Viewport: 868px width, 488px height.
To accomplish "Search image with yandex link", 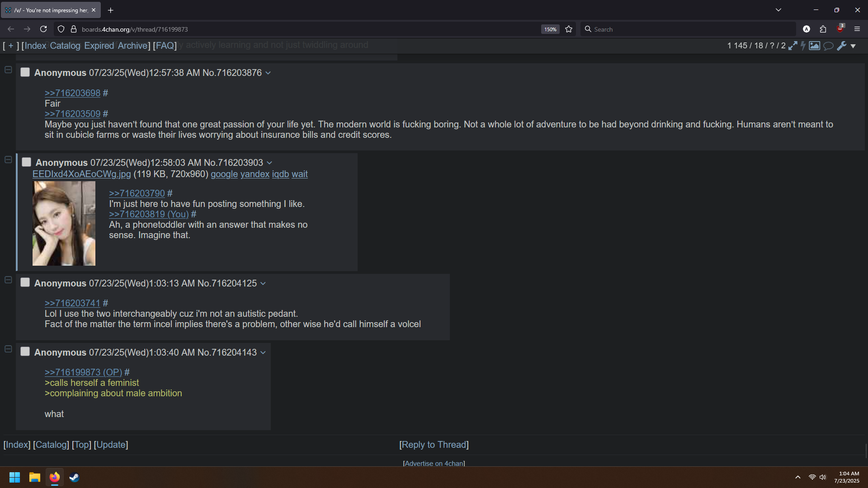I will tap(255, 174).
